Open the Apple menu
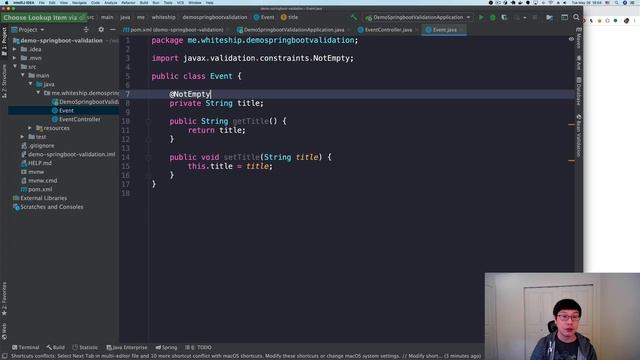Image resolution: width=640 pixels, height=360 pixels. (x=6, y=3)
